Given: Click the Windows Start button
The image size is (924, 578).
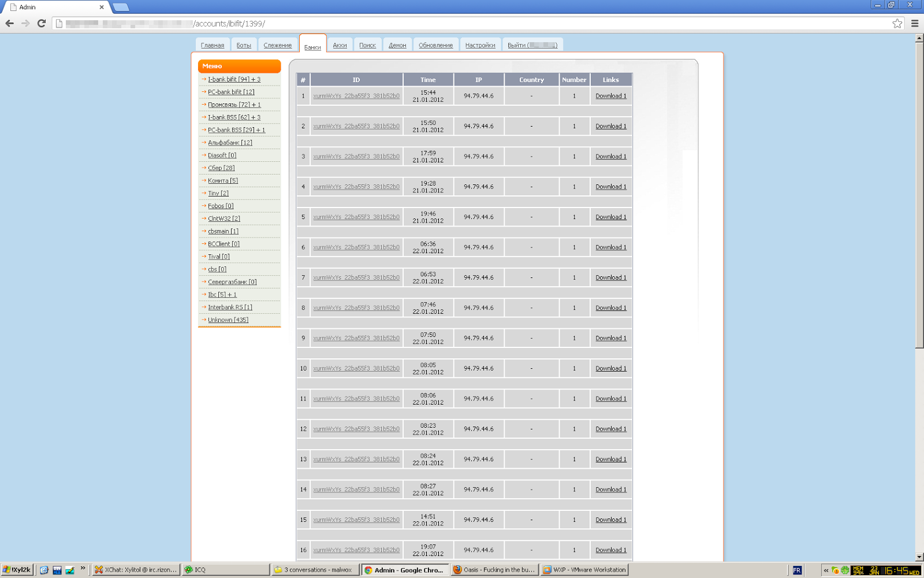Looking at the screenshot, I should click(x=17, y=570).
